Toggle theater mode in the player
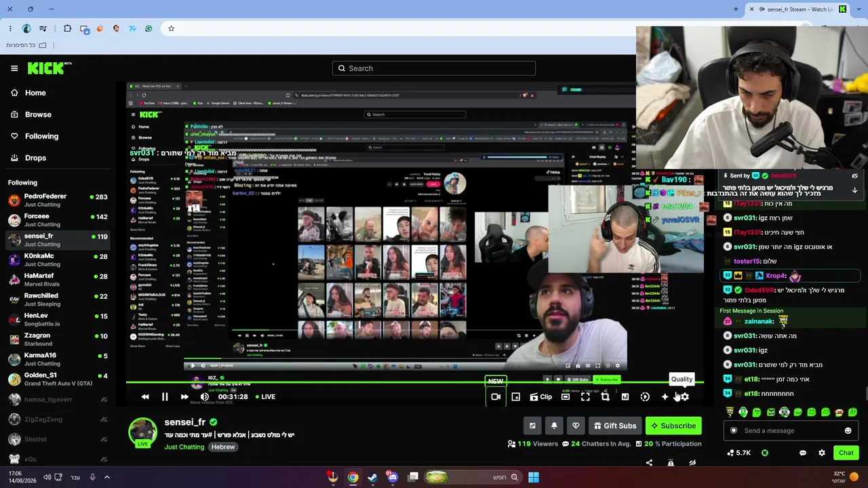868x488 pixels. click(x=566, y=396)
